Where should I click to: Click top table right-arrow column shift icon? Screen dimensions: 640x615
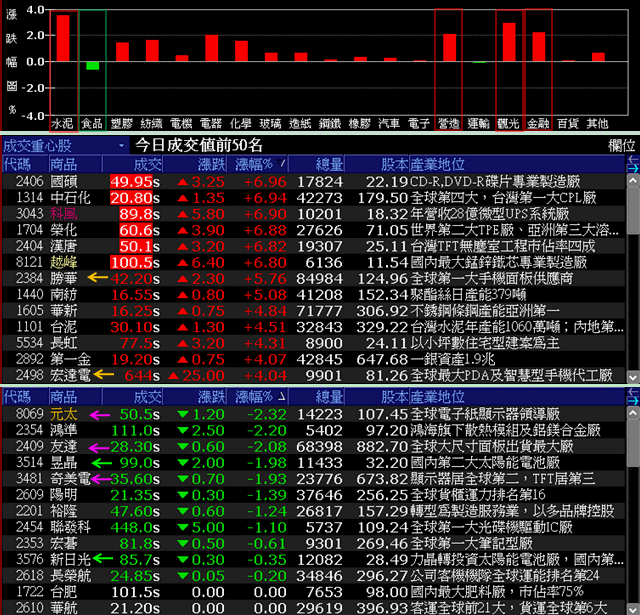633,169
